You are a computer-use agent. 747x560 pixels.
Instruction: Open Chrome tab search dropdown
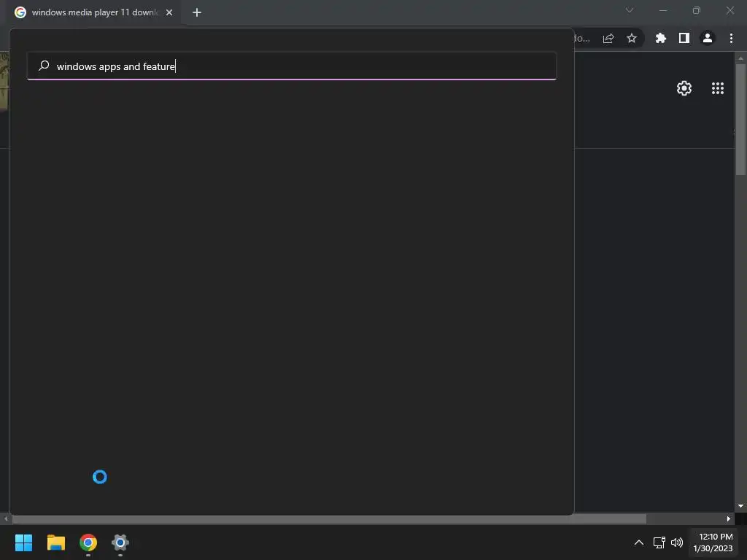point(630,10)
